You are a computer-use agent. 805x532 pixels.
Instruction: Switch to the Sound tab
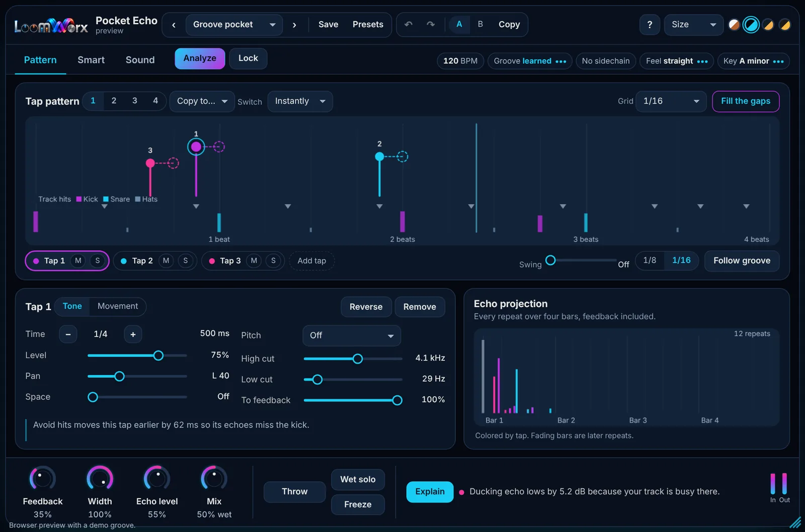[x=140, y=60]
